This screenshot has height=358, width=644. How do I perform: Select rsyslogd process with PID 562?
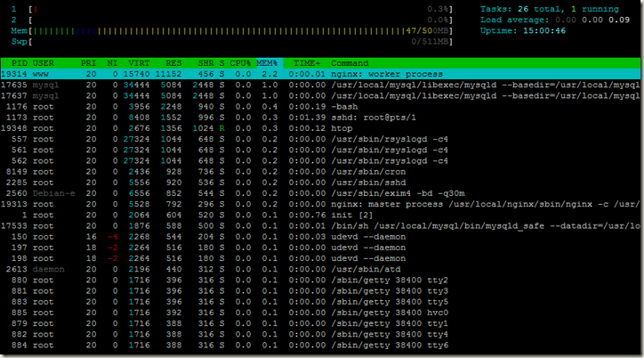pos(320,160)
